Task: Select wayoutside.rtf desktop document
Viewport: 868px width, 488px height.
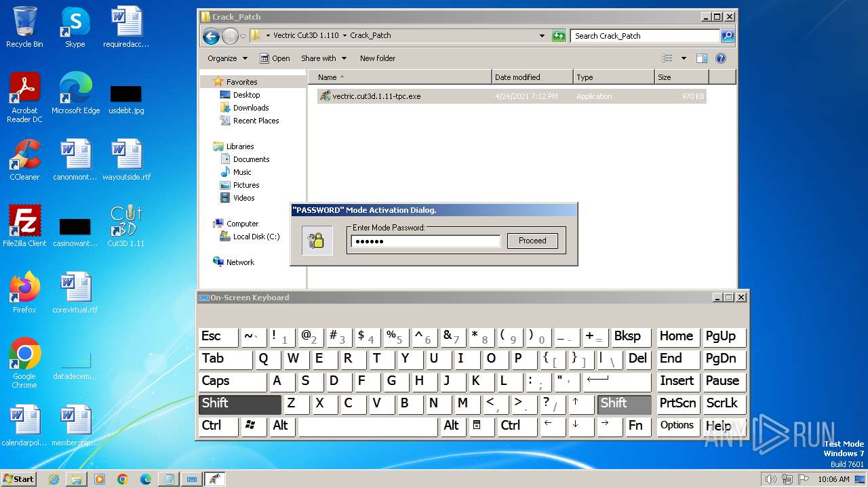Action: (126, 160)
